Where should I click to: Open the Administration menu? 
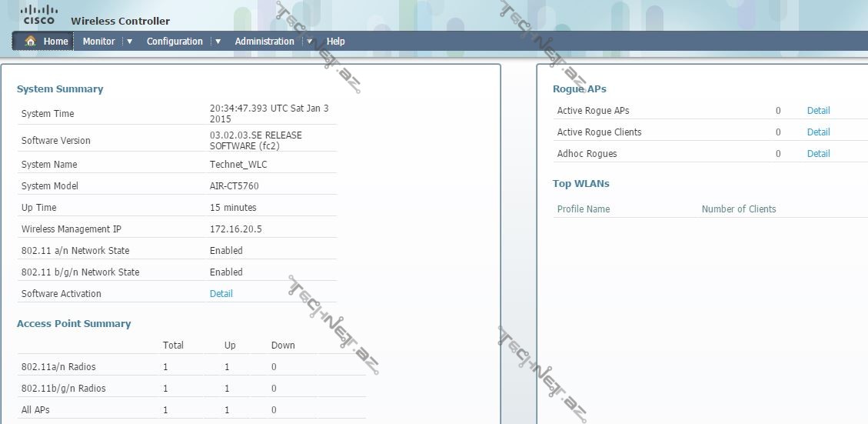click(x=264, y=42)
